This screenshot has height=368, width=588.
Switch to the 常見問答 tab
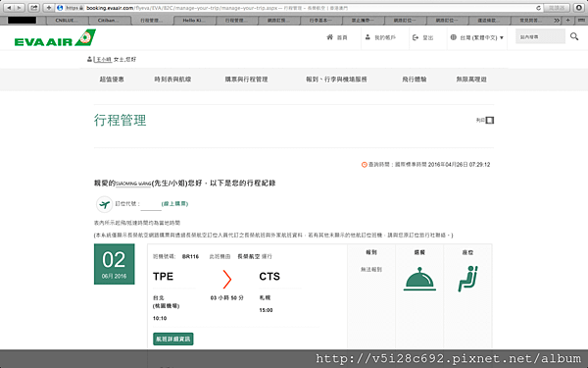coord(530,21)
